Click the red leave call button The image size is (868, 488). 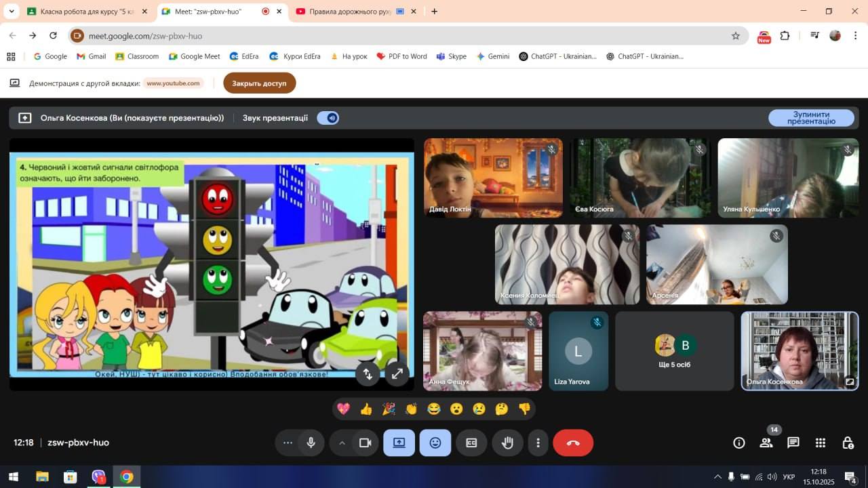pyautogui.click(x=573, y=443)
